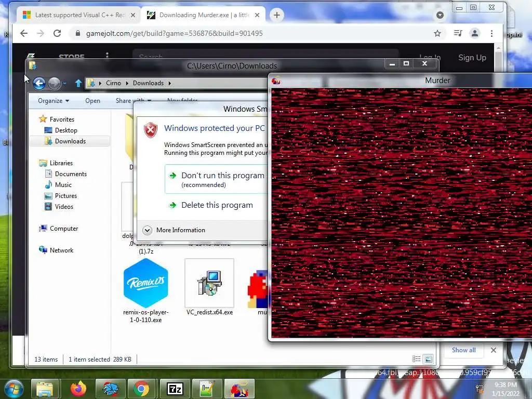Select Music library

pos(63,185)
